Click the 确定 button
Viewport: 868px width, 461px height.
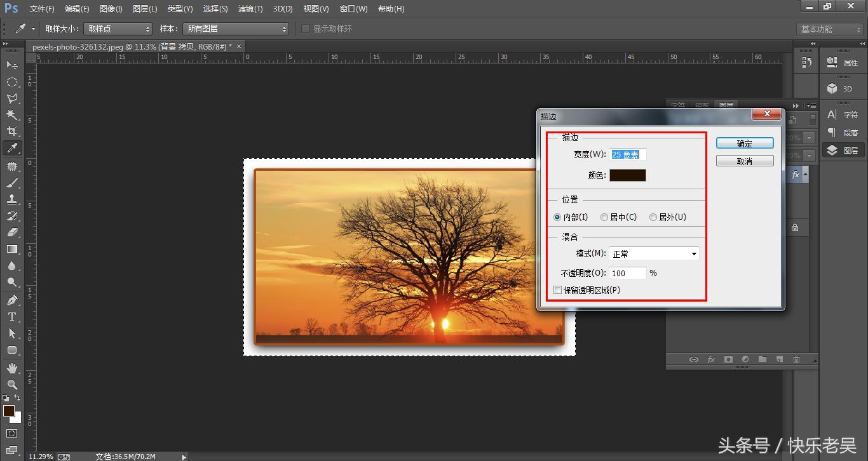tap(744, 144)
